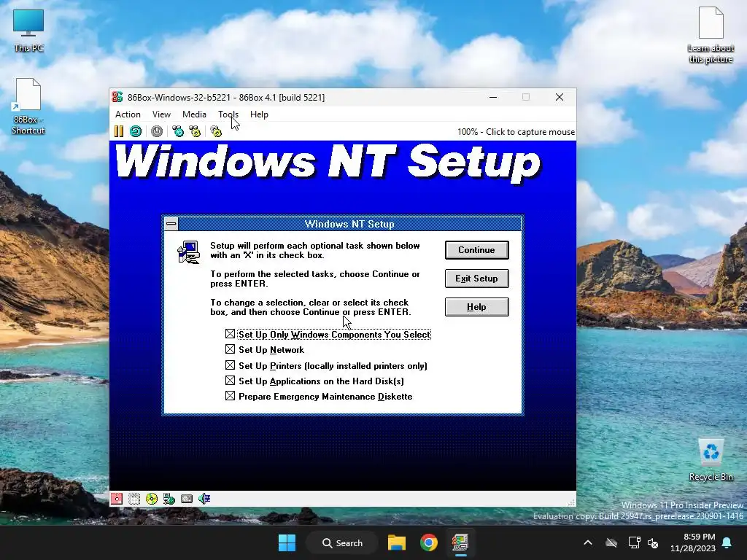Open the Media menu
747x560 pixels.
[194, 114]
